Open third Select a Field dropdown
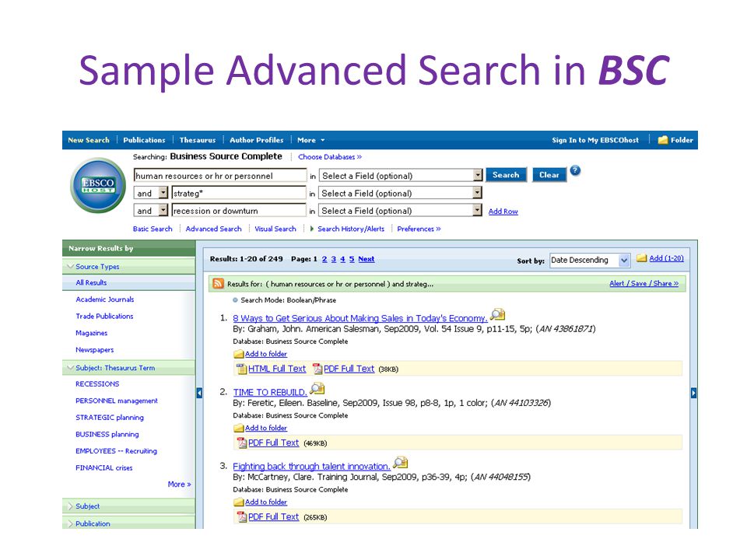Image resolution: width=747 pixels, height=560 pixels. click(478, 211)
